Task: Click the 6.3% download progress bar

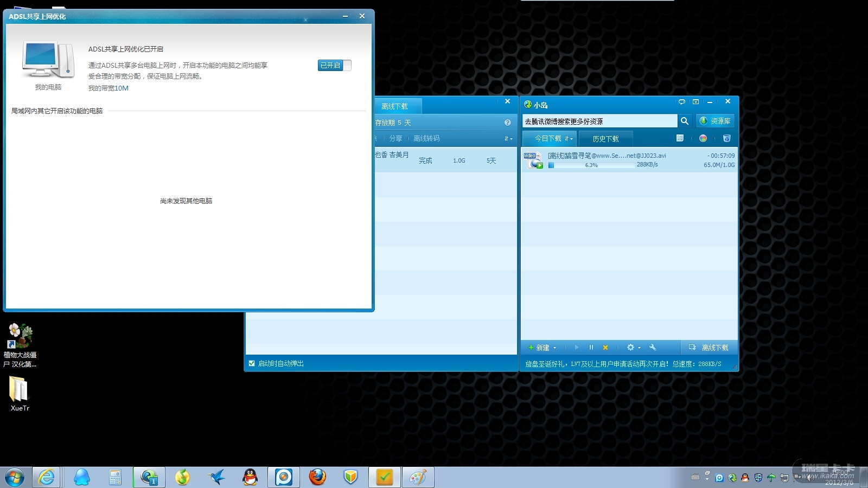Action: click(591, 165)
